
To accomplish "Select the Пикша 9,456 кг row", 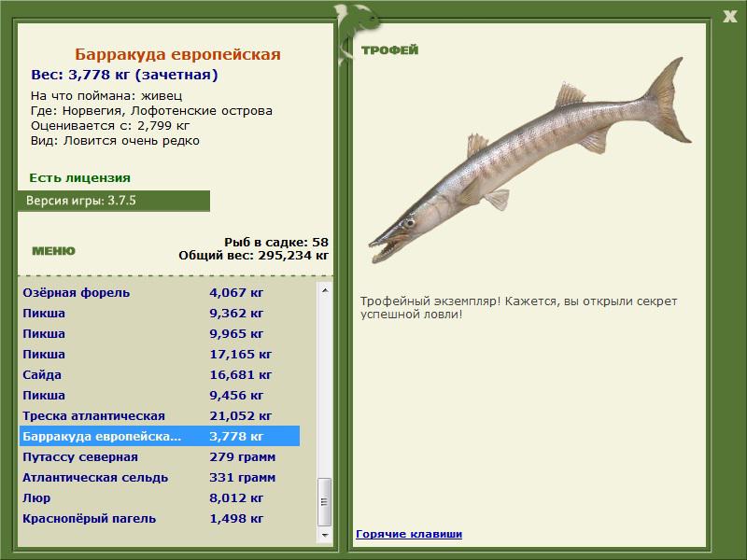I will click(x=160, y=395).
